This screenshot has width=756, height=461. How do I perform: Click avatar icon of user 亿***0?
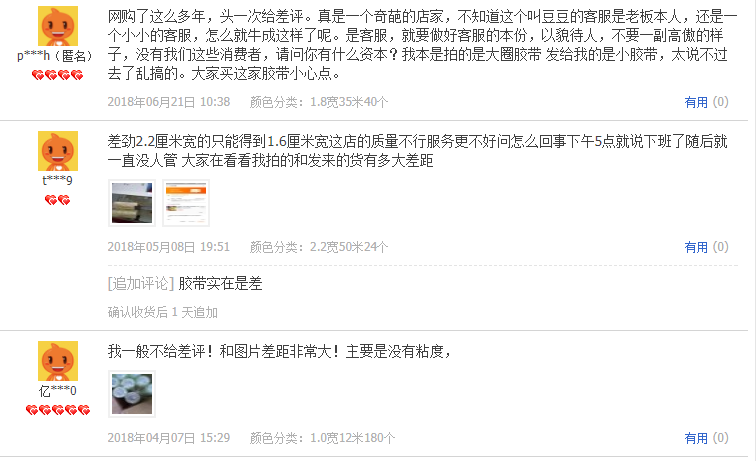[x=58, y=361]
